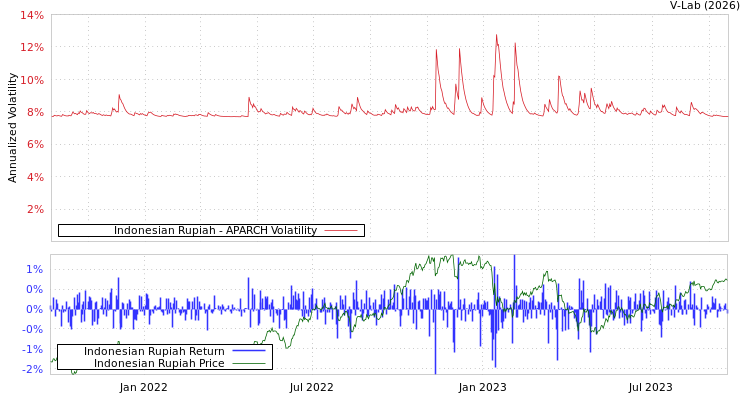Viewport: 750px width, 400px height.
Task: Select the Indonesian Rupiah Price legend entry
Action: [x=159, y=363]
